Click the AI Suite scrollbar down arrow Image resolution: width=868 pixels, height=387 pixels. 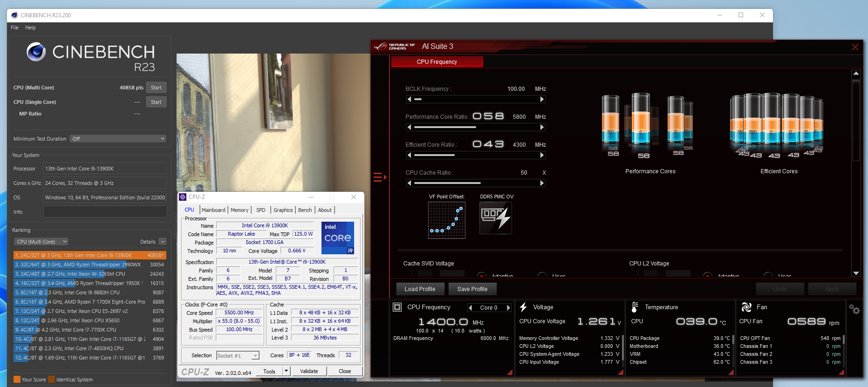pos(856,273)
